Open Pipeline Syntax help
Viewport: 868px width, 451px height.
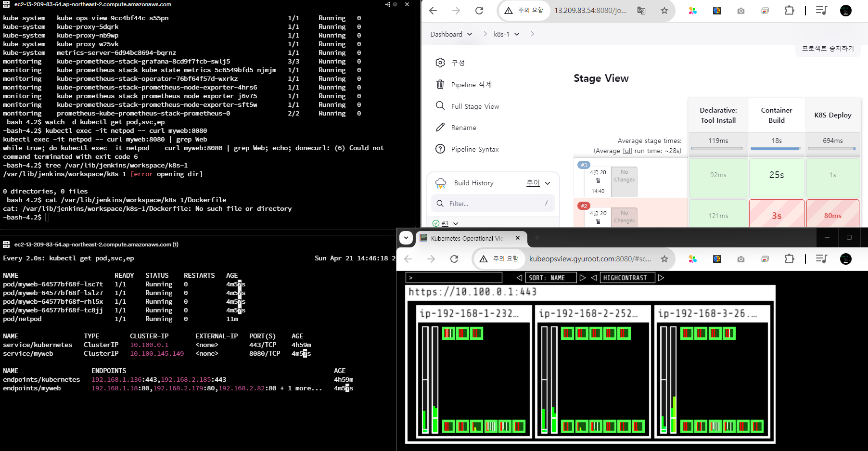467,149
